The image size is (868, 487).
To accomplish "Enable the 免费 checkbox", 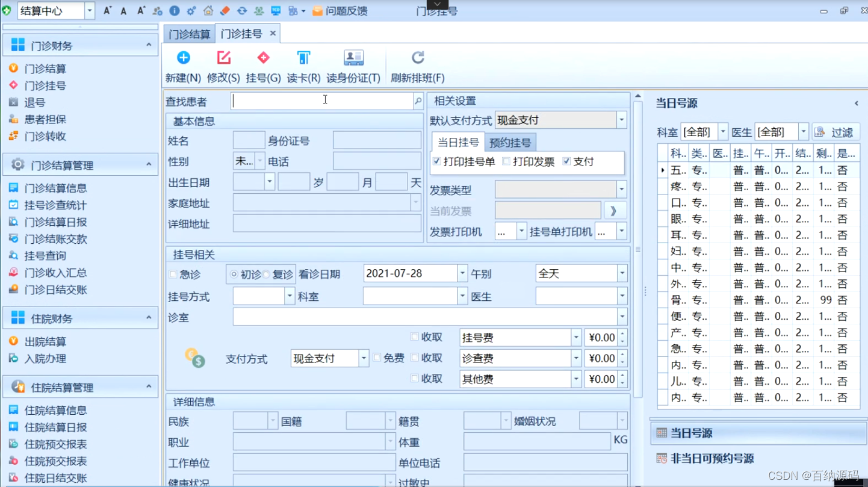I will click(377, 358).
